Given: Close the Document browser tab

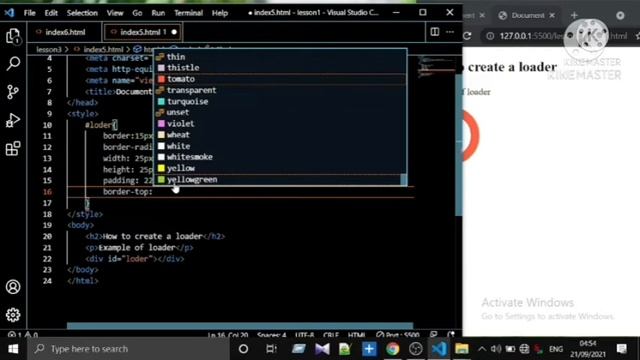Looking at the screenshot, I should [x=552, y=16].
